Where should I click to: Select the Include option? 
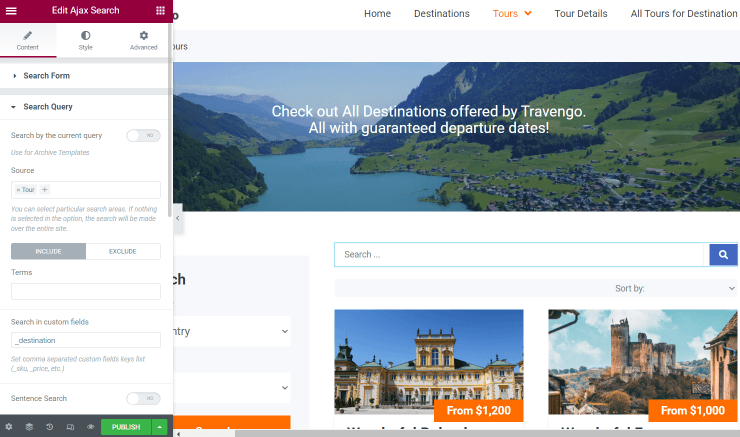(x=48, y=252)
